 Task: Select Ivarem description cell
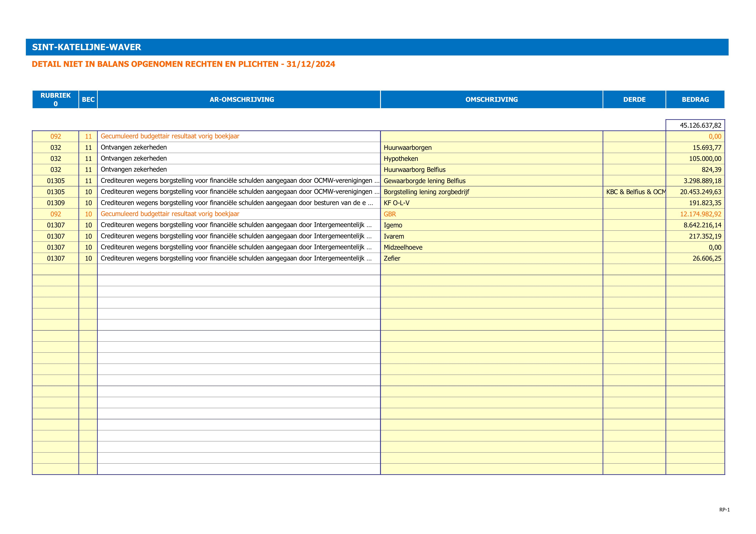point(492,236)
